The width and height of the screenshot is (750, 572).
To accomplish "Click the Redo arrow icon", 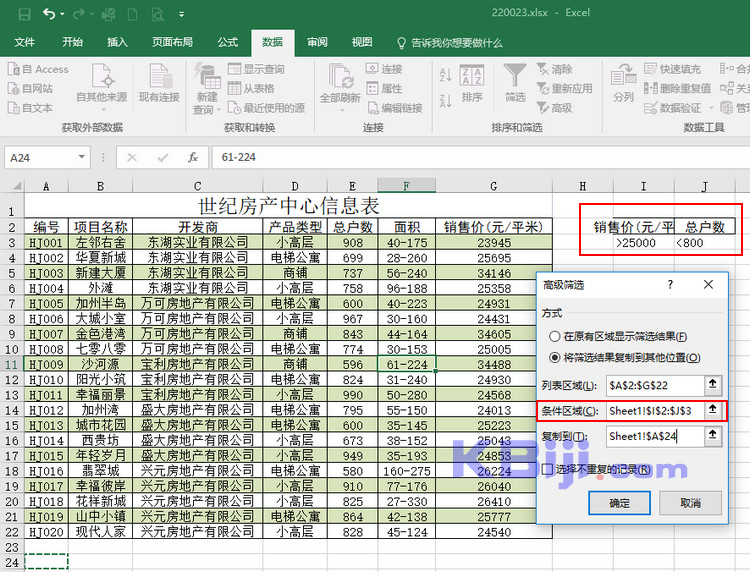I will click(78, 14).
